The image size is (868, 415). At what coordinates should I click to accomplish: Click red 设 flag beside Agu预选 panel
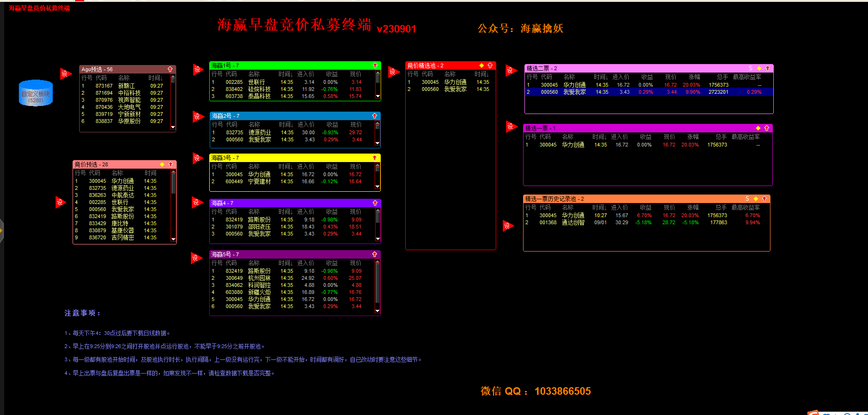[65, 73]
